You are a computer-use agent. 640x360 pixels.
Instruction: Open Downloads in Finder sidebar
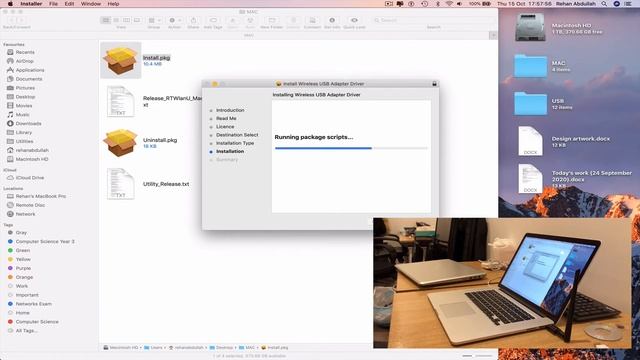click(28, 123)
